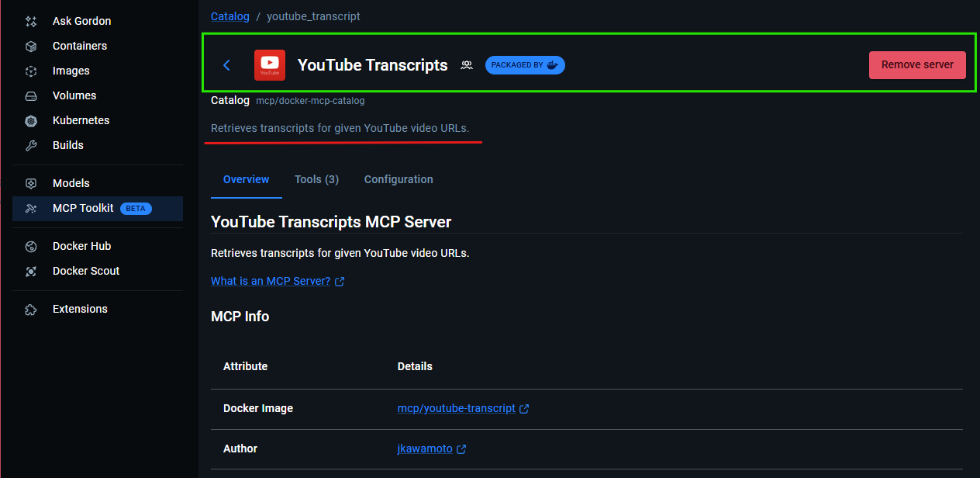
Task: Click the Docker whale icon in badge
Action: point(552,65)
